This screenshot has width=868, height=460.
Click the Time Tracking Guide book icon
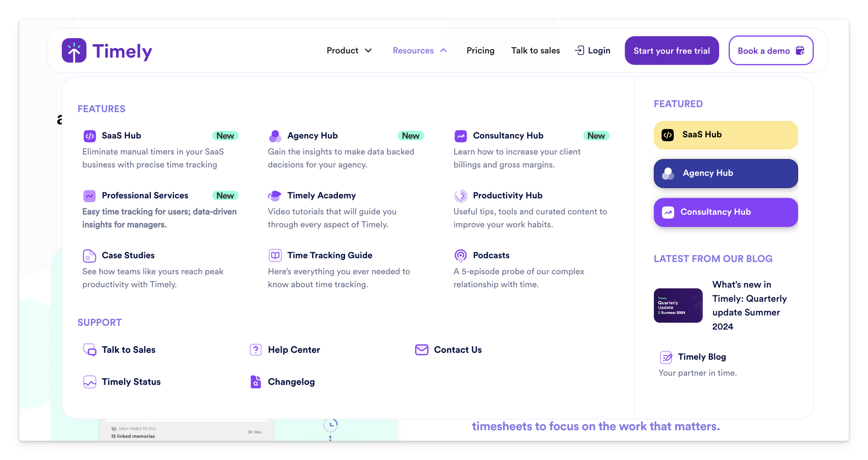pyautogui.click(x=275, y=255)
